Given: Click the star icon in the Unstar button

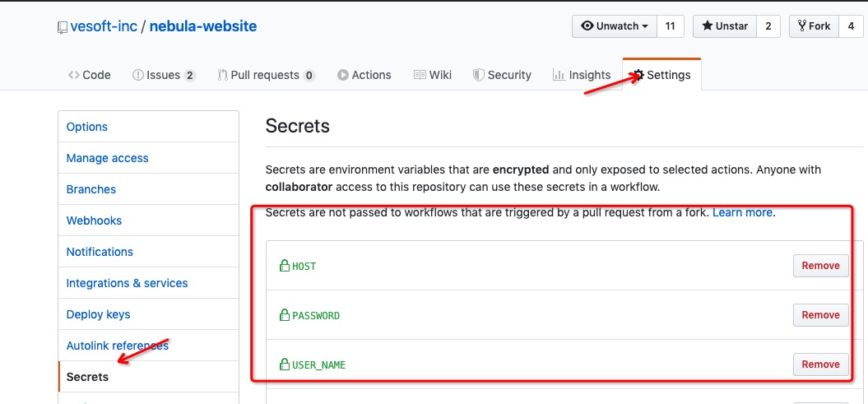Looking at the screenshot, I should (707, 26).
